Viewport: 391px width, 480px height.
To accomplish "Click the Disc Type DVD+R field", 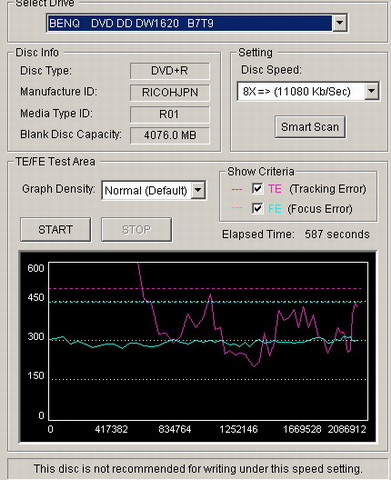I will coord(170,71).
